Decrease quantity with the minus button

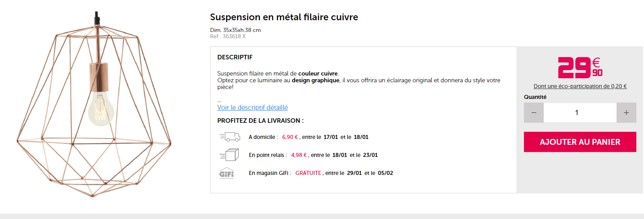pyautogui.click(x=534, y=112)
